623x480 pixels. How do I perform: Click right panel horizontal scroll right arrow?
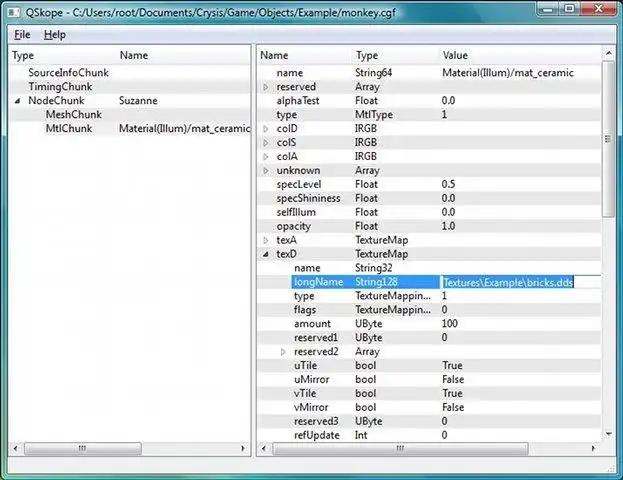pyautogui.click(x=593, y=449)
